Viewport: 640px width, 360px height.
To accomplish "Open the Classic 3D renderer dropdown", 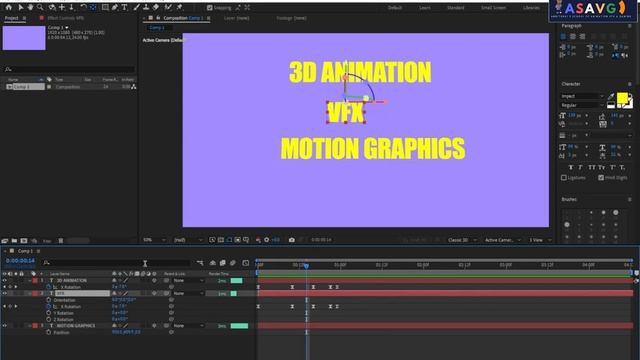I will click(462, 240).
